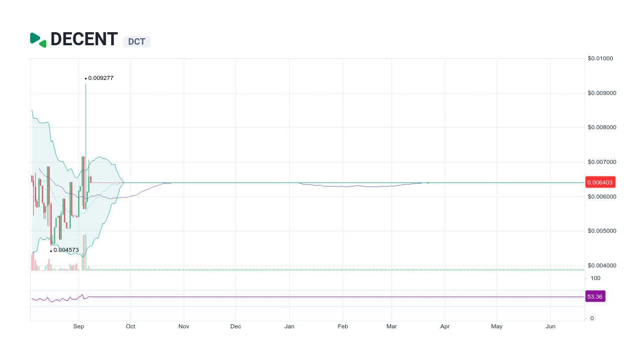Click the tallest green candlestick spike
The image size is (644, 362).
click(x=86, y=126)
